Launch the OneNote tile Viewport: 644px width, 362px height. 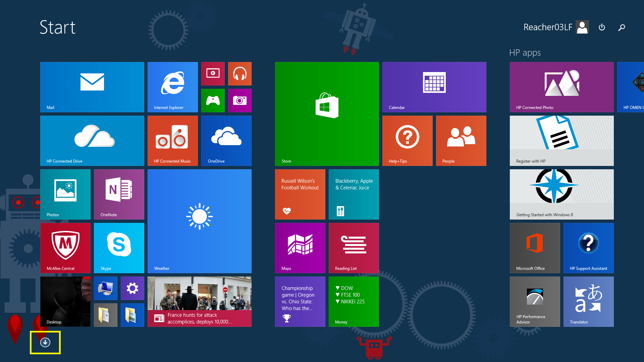[x=119, y=194]
